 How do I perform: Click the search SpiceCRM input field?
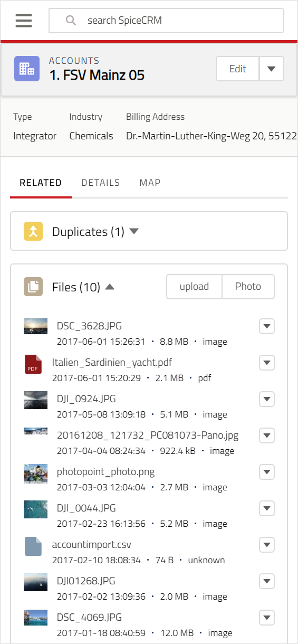pos(166,21)
